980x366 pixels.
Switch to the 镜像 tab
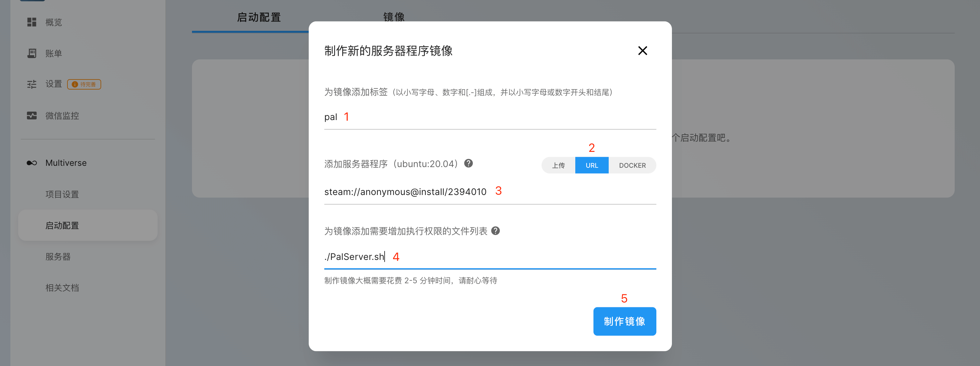(x=394, y=17)
